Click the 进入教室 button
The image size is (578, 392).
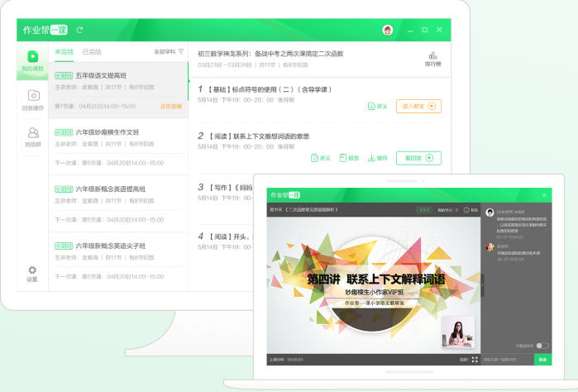(x=418, y=106)
